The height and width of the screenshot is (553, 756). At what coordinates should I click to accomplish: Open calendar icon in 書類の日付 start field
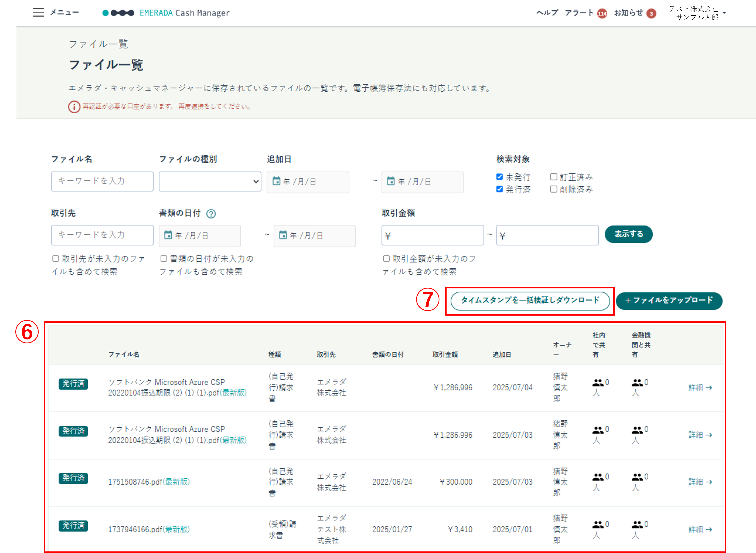[x=168, y=235]
